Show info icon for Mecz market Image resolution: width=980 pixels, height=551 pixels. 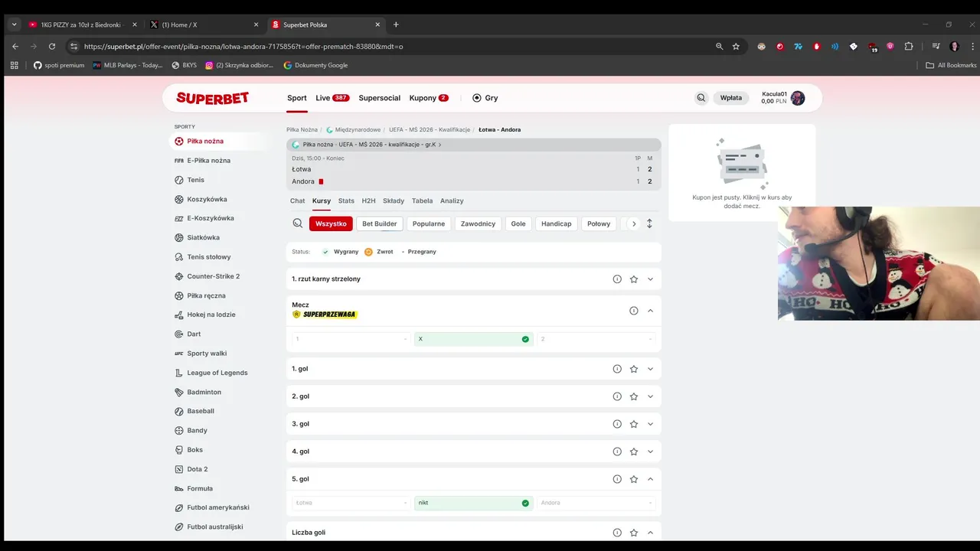pos(634,311)
